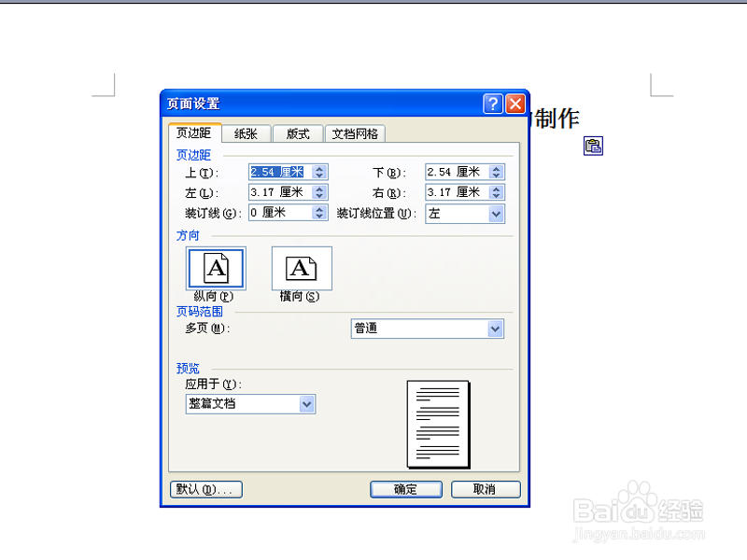Decrease bottom margin using down stepper arrow
Screen dimensions: 747x560
(496, 175)
